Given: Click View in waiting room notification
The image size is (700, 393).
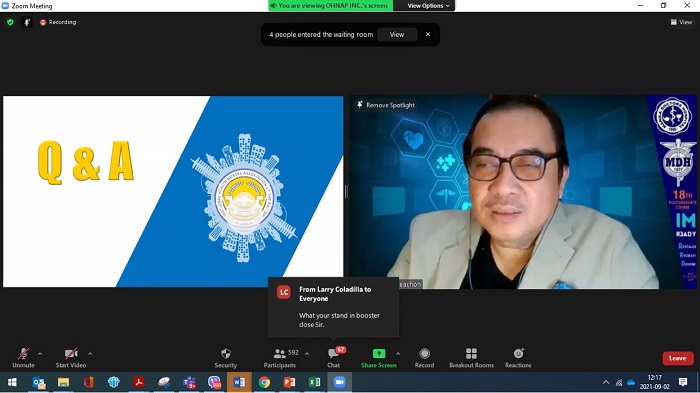Looking at the screenshot, I should click(x=397, y=34).
